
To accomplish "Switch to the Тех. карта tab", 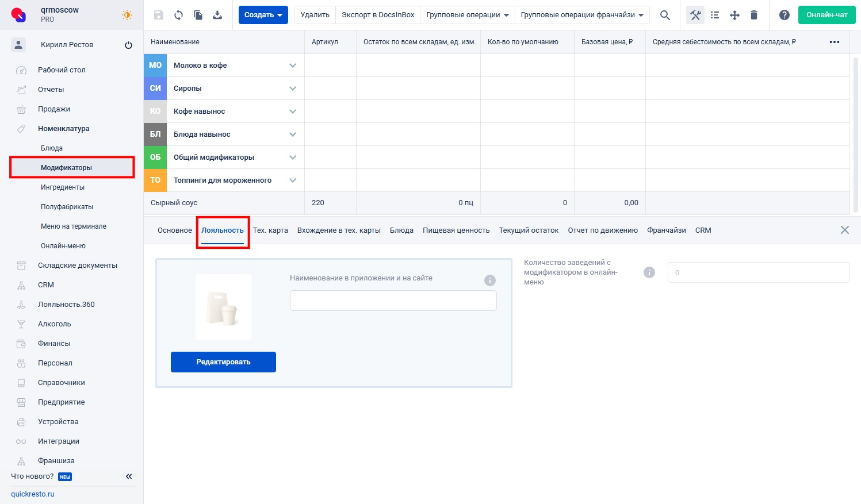I will [270, 230].
